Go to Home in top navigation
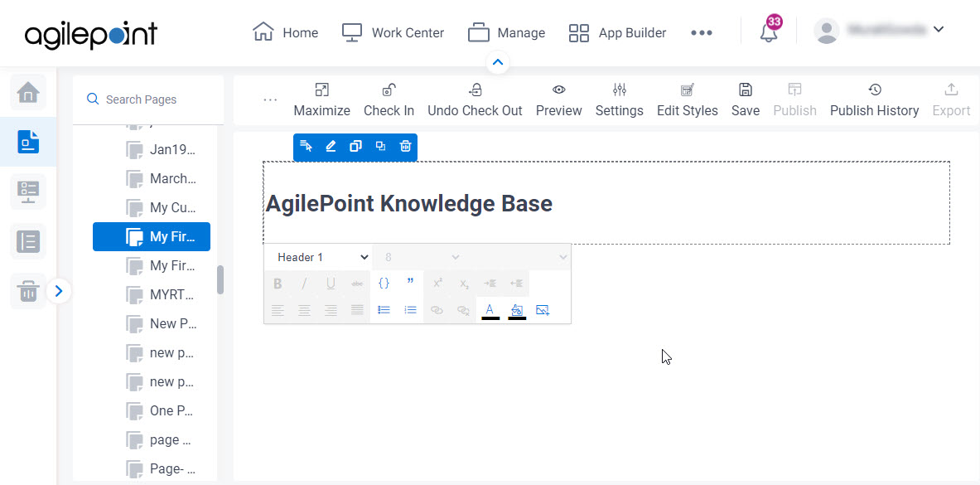980x485 pixels. (x=285, y=32)
